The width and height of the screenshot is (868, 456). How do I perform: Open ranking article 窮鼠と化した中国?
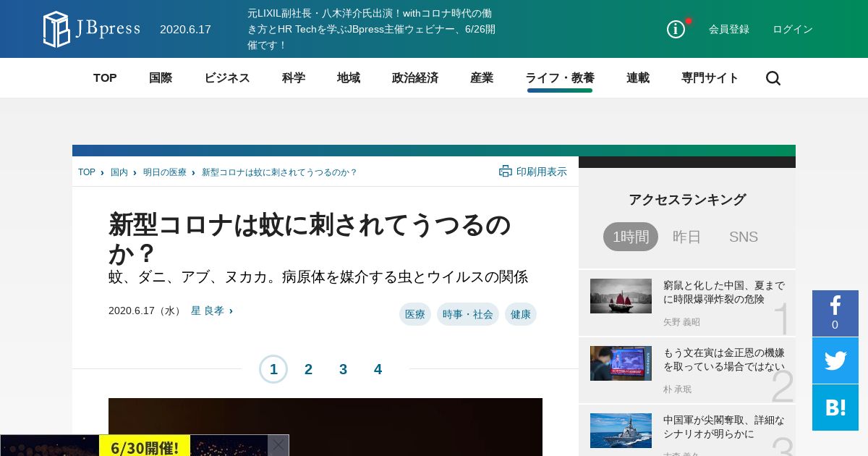[x=724, y=292]
